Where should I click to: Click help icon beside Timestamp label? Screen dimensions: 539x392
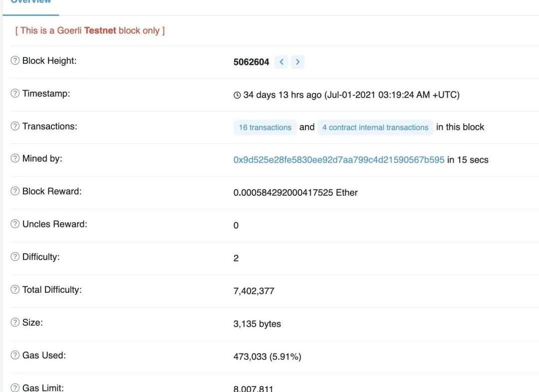click(x=15, y=94)
